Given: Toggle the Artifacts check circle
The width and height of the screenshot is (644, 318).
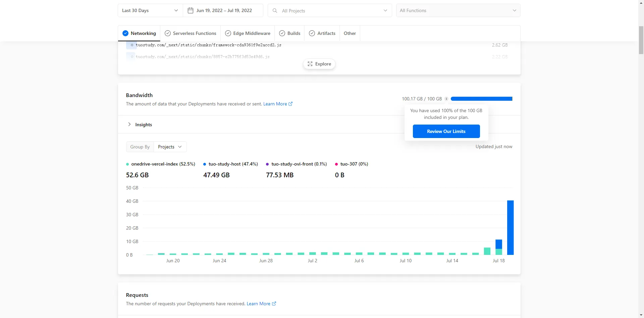Looking at the screenshot, I should pos(312,33).
